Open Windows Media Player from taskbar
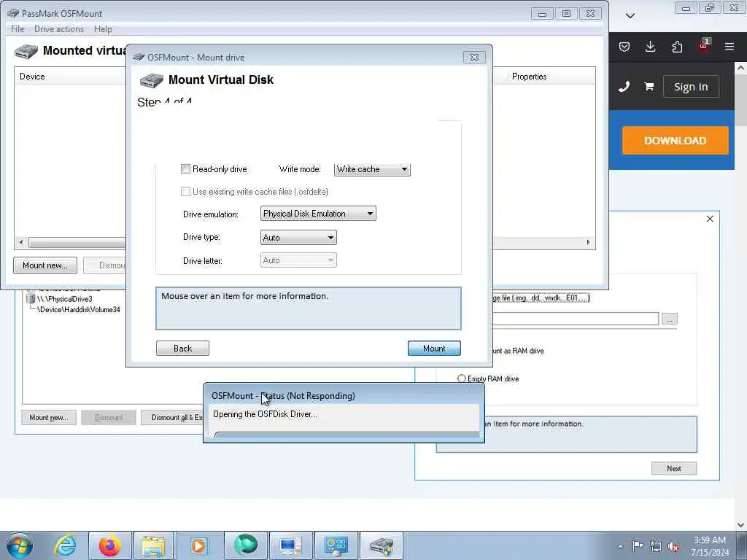The width and height of the screenshot is (747, 560). tap(198, 545)
